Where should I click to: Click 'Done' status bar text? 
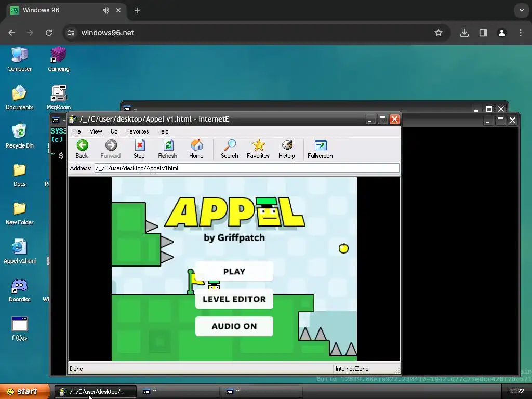click(x=76, y=369)
